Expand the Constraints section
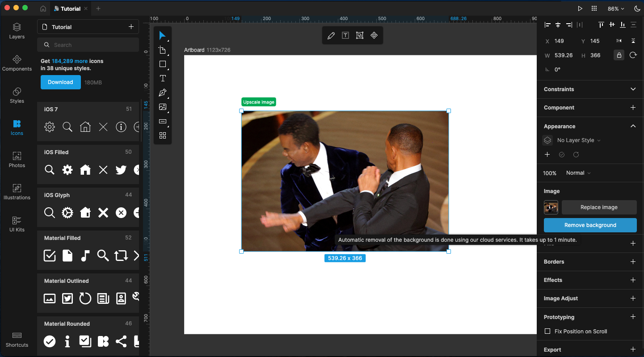This screenshot has height=357, width=644. tap(633, 89)
